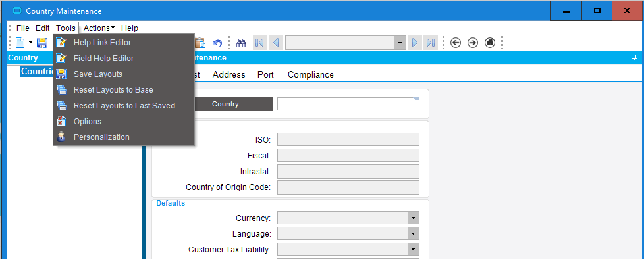Screen dimensions: 644x259
Task: Click the Country text input field
Action: (348, 104)
